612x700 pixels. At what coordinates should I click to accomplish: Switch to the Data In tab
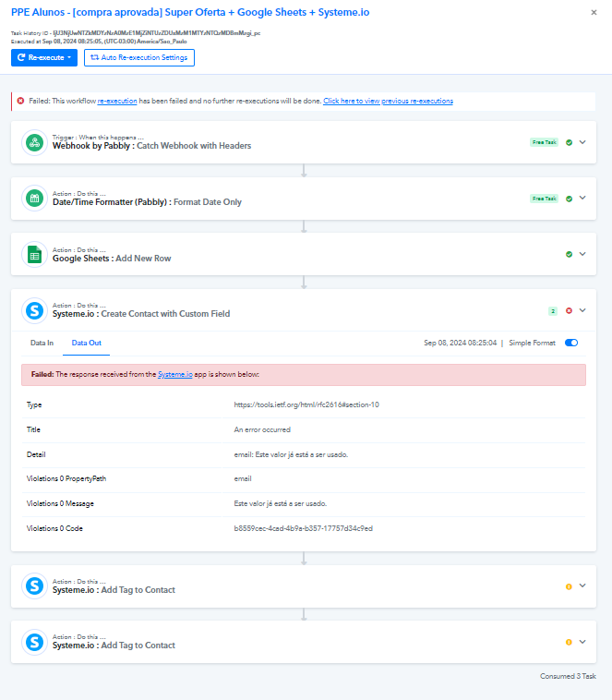[42, 343]
